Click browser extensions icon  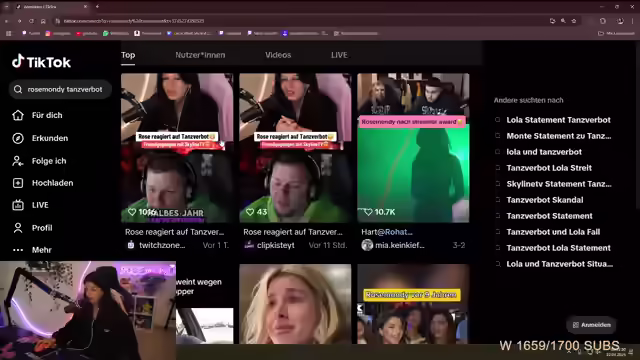pos(603,21)
